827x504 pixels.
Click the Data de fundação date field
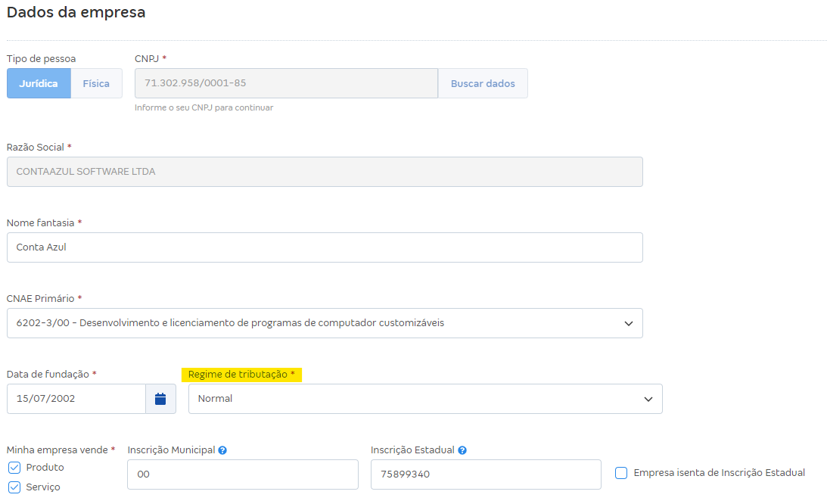(76, 399)
